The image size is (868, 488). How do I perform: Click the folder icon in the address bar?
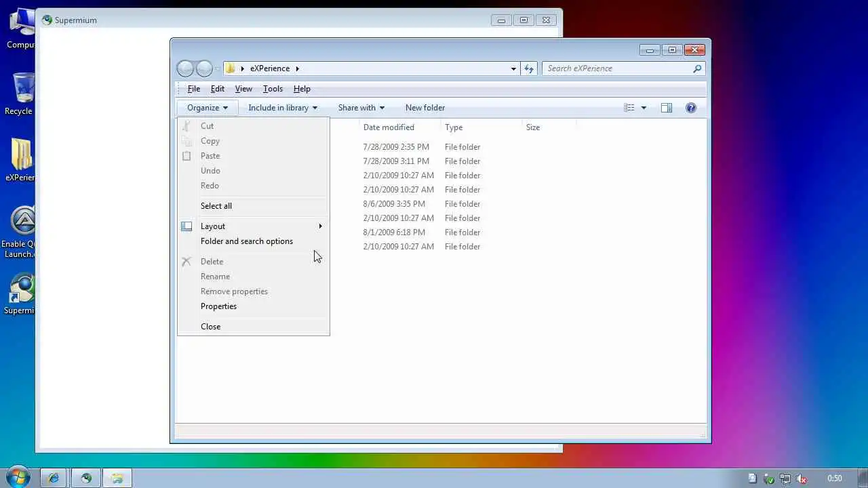coord(230,68)
